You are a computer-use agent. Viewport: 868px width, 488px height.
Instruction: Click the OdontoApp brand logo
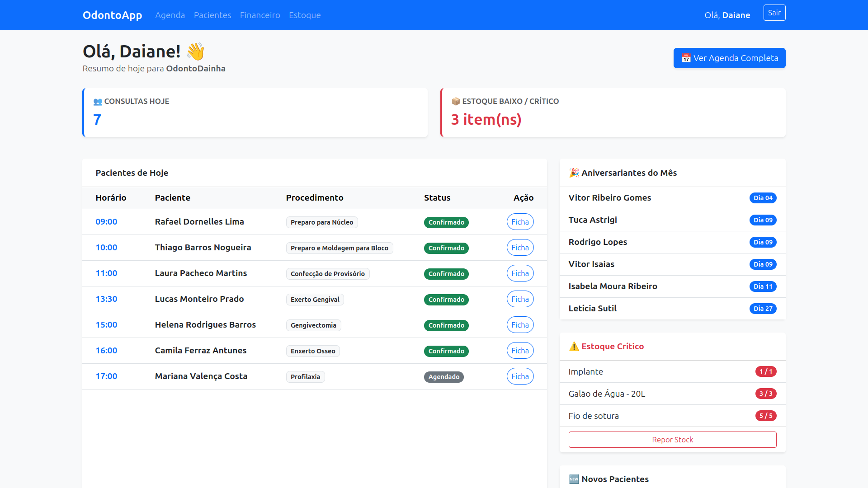[112, 15]
